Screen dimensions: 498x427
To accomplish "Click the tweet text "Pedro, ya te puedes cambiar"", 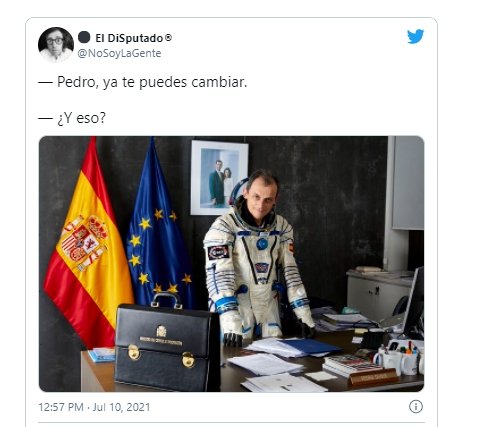I will 152,82.
